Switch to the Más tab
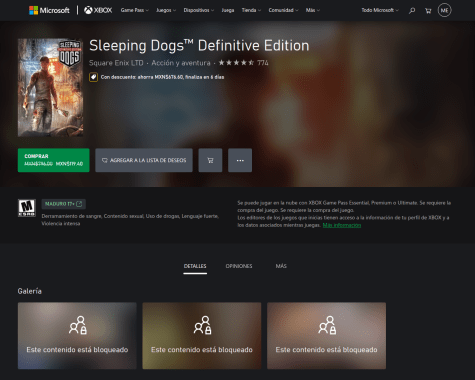475x380 pixels. pos(281,266)
